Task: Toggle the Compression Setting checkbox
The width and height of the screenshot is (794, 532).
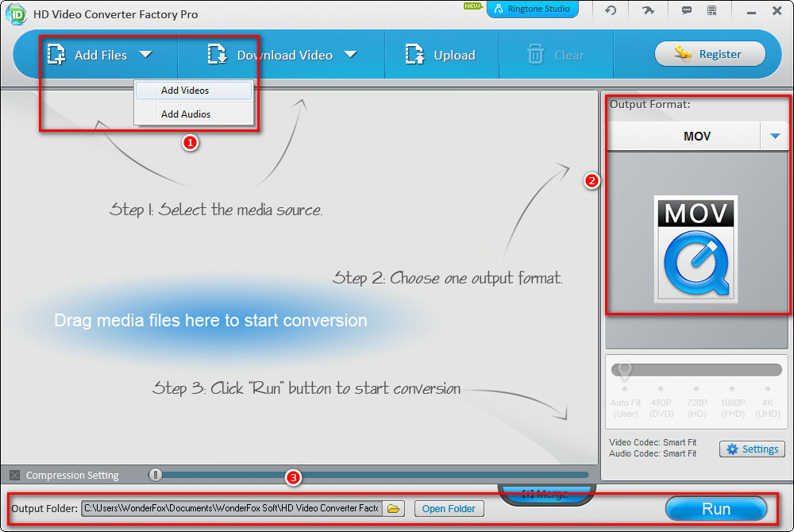Action: pyautogui.click(x=14, y=476)
